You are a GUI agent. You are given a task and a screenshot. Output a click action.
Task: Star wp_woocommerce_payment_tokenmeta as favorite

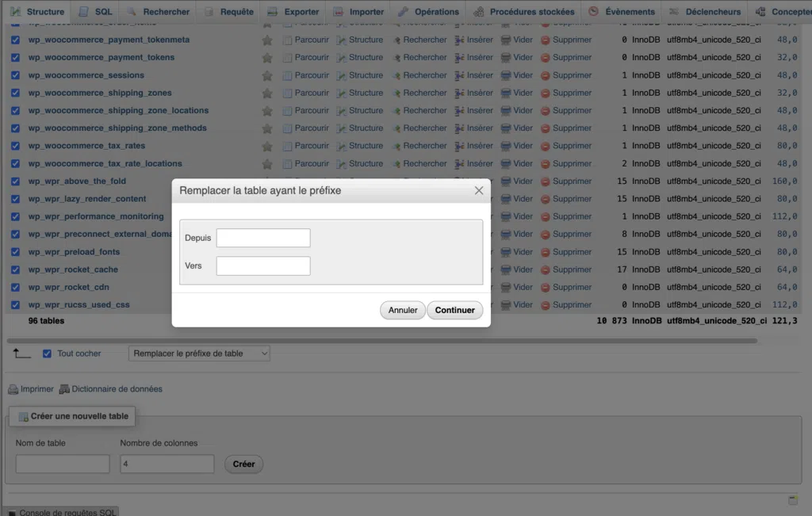point(267,40)
